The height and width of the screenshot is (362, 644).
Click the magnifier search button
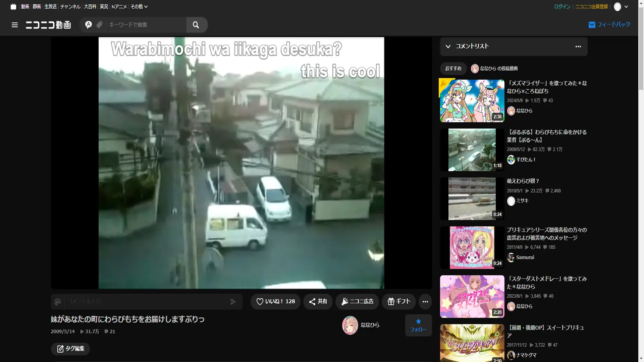[196, 25]
